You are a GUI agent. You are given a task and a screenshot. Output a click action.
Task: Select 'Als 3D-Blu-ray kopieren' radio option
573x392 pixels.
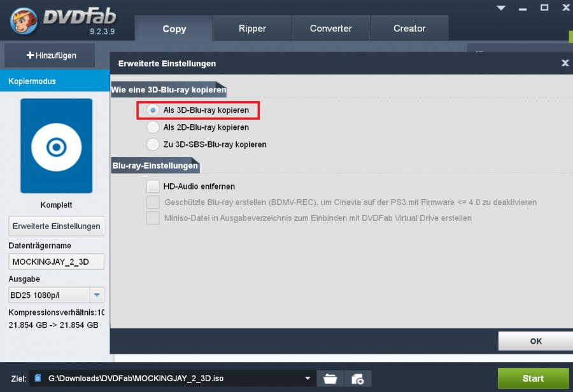[153, 110]
